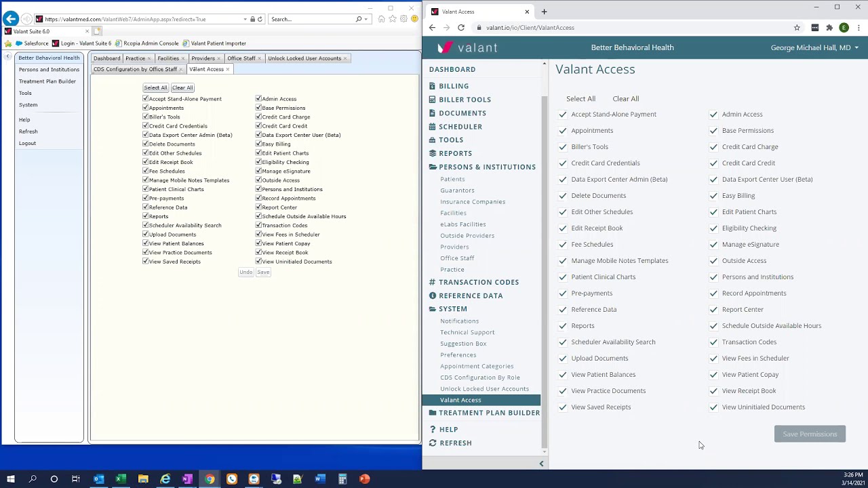The image size is (868, 488).
Task: Click Save Permissions button
Action: 810,434
